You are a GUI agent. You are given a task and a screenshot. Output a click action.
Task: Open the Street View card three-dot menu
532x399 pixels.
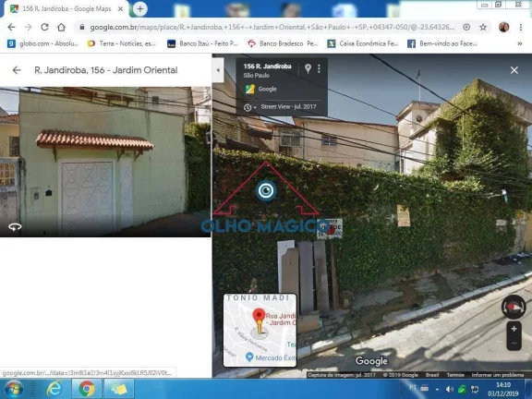(x=319, y=69)
